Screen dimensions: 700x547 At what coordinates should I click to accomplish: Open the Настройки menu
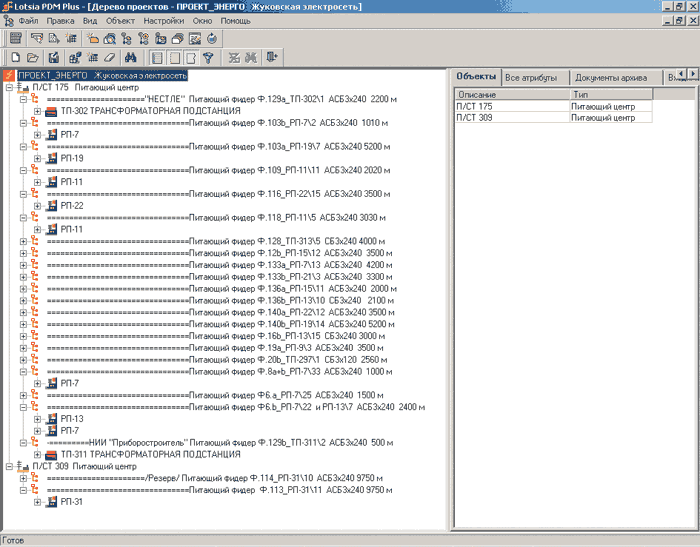[x=163, y=20]
